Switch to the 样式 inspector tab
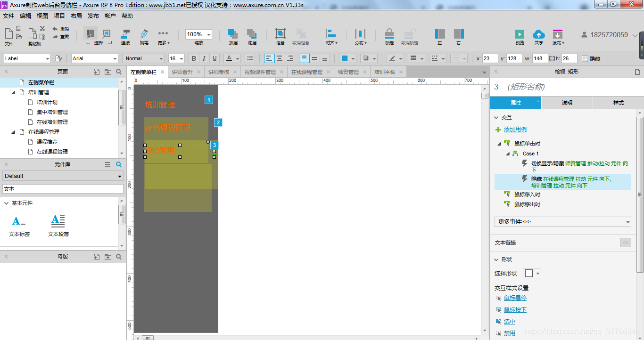 [x=618, y=103]
